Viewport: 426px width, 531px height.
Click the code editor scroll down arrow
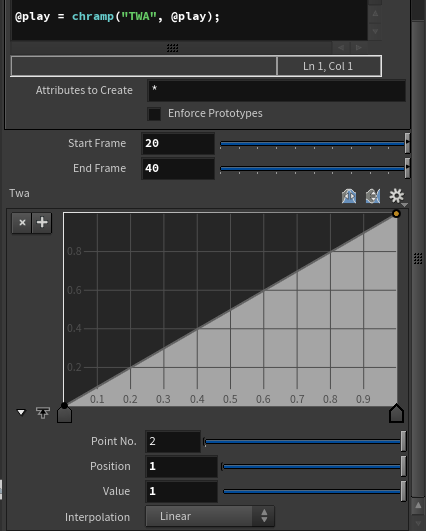tap(375, 31)
